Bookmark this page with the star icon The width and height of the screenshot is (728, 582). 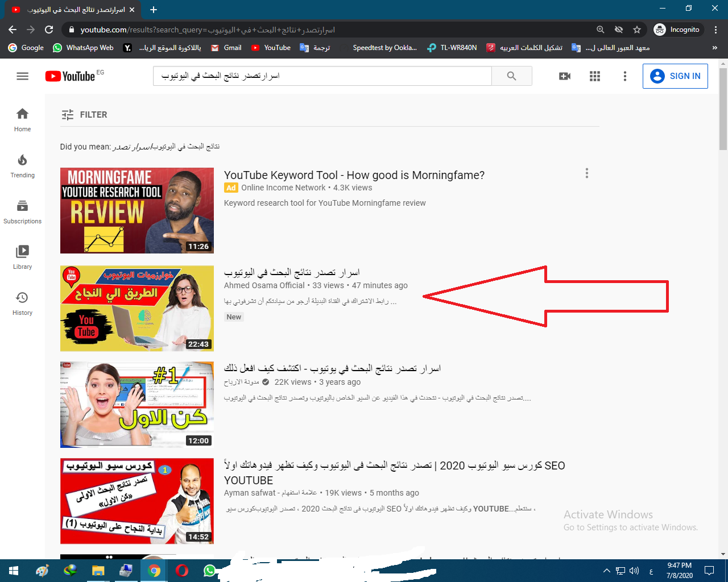click(637, 30)
